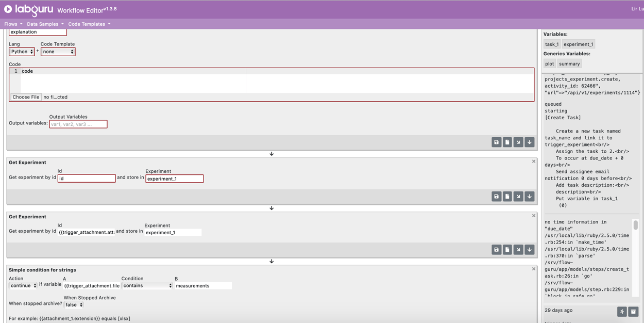
Task: Save the Python code step
Action: coord(496,142)
